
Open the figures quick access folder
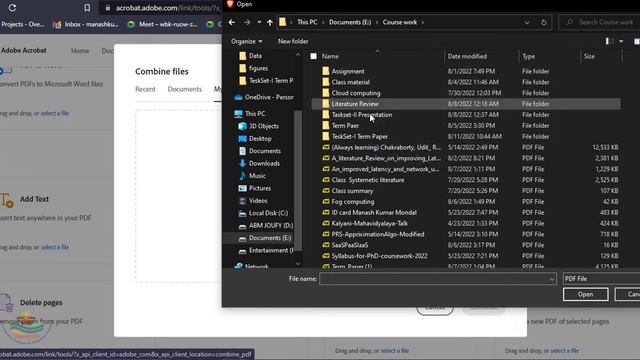[253, 68]
